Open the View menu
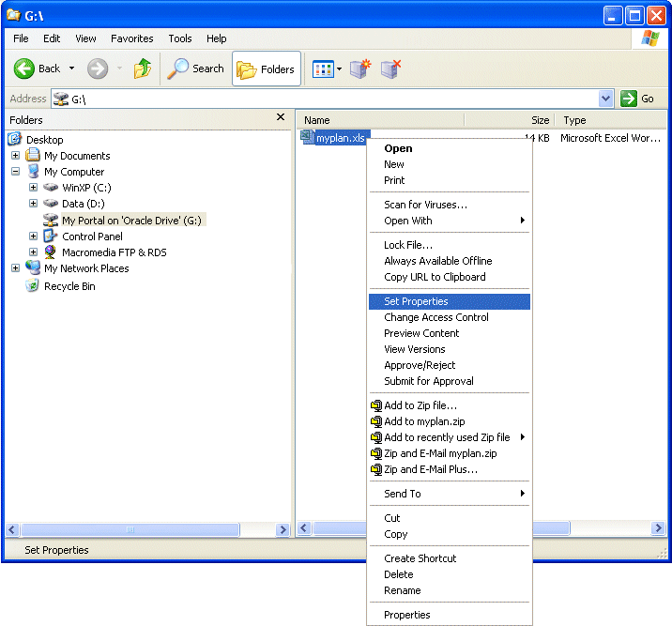Screen dimensions: 672x626 (x=85, y=38)
